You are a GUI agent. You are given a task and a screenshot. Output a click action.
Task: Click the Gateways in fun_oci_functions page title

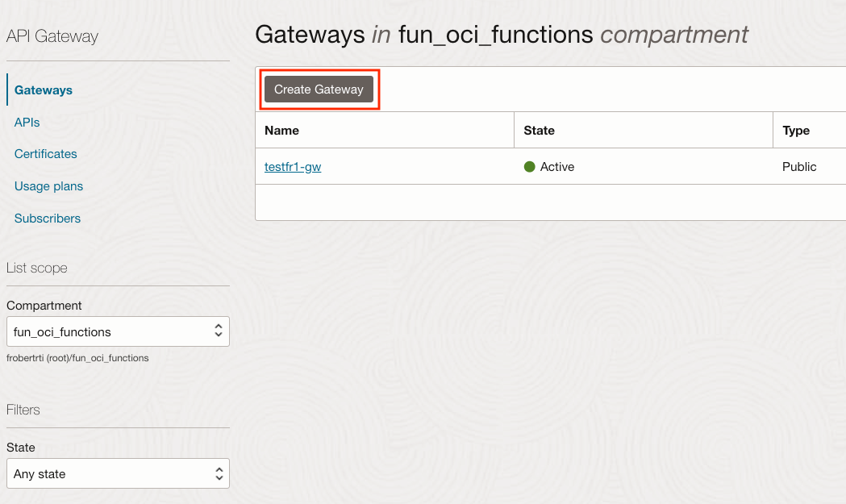tap(501, 35)
